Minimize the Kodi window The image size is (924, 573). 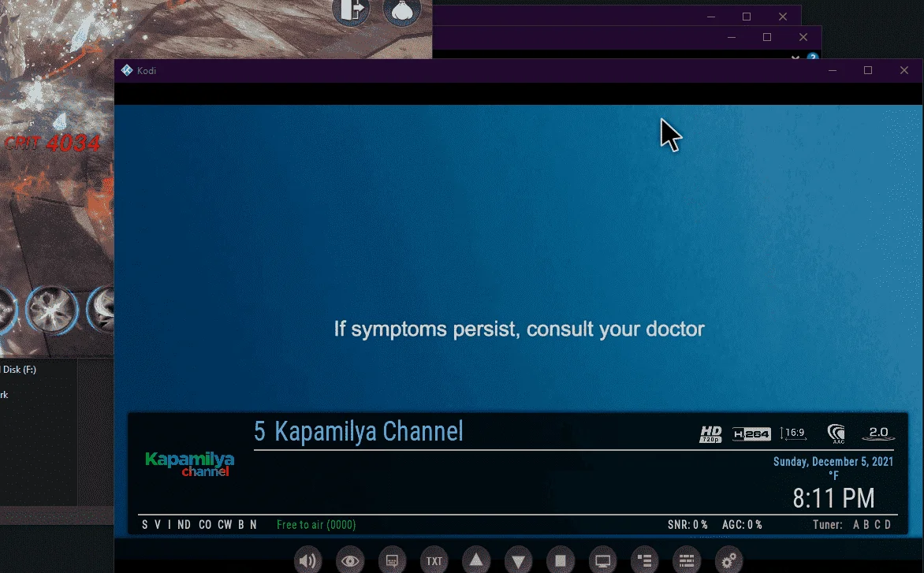tap(832, 71)
